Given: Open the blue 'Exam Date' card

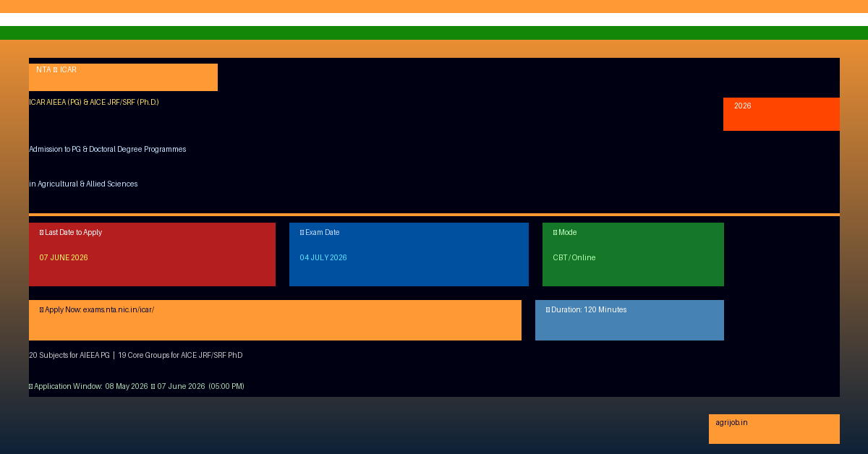Looking at the screenshot, I should pos(409,254).
